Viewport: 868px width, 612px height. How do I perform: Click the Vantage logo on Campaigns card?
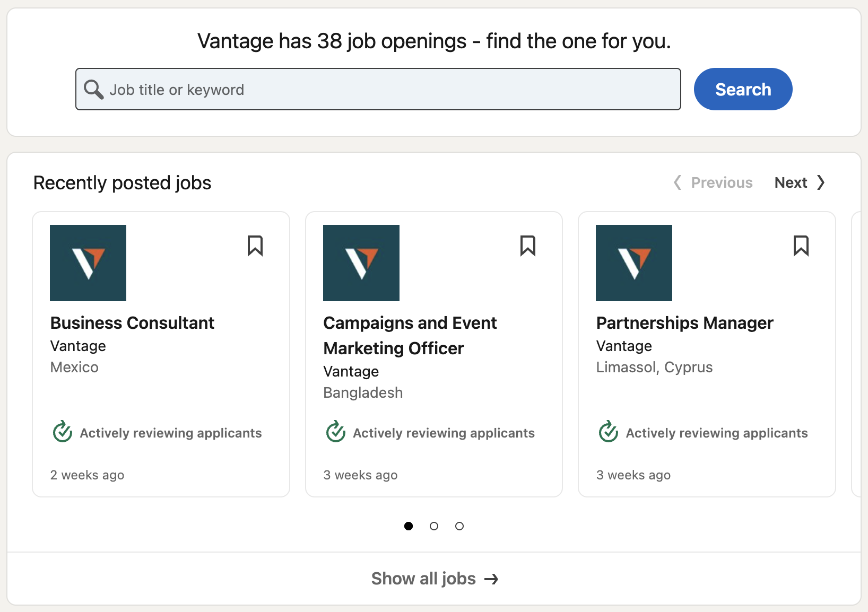[361, 263]
